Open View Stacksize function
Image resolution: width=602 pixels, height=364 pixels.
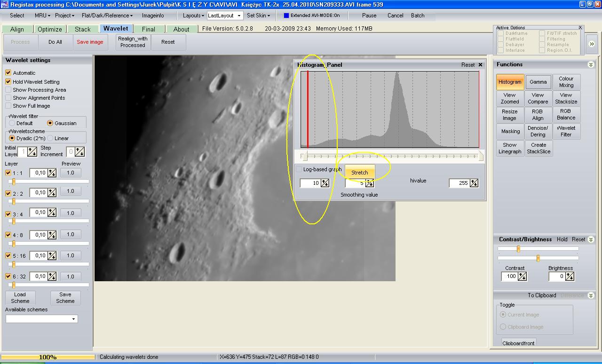(x=566, y=98)
